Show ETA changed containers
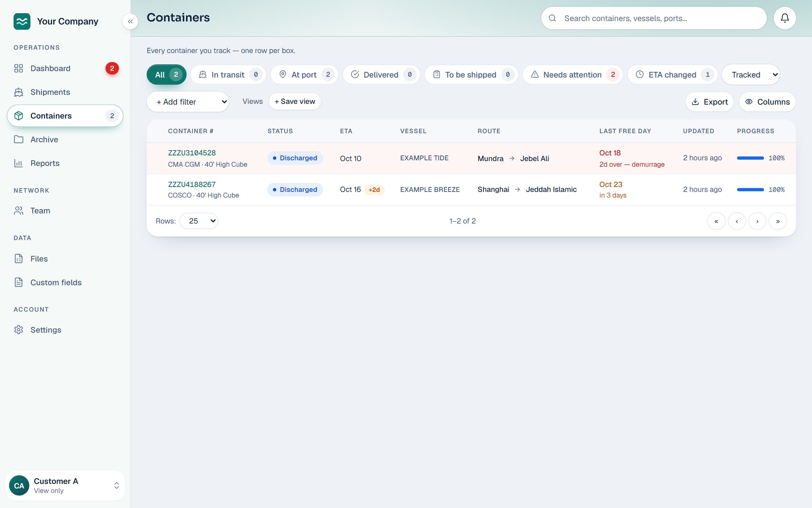 coord(673,75)
